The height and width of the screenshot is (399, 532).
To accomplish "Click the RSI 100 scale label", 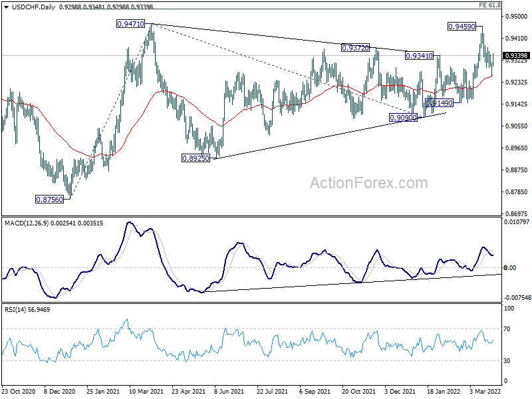I will (509, 309).
